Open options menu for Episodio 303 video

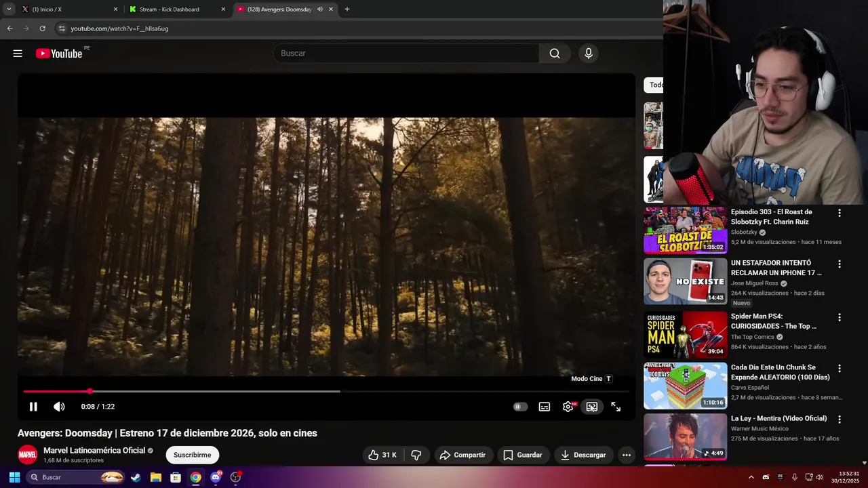(840, 213)
